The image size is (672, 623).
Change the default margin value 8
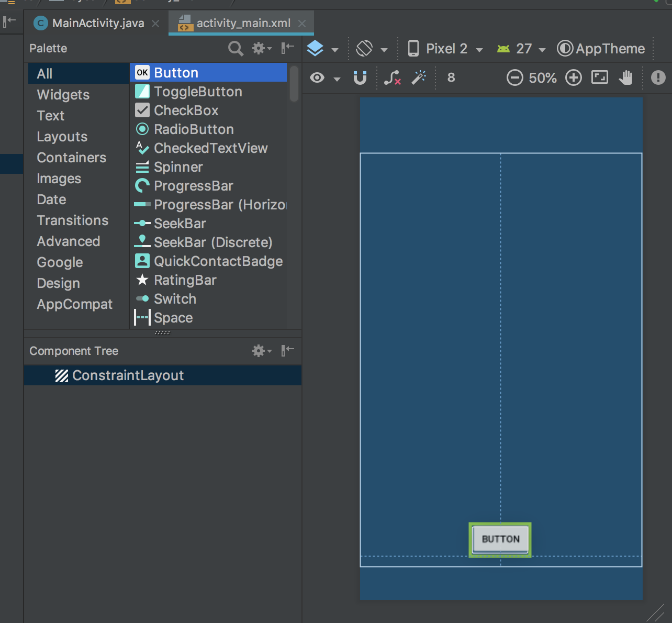(451, 77)
